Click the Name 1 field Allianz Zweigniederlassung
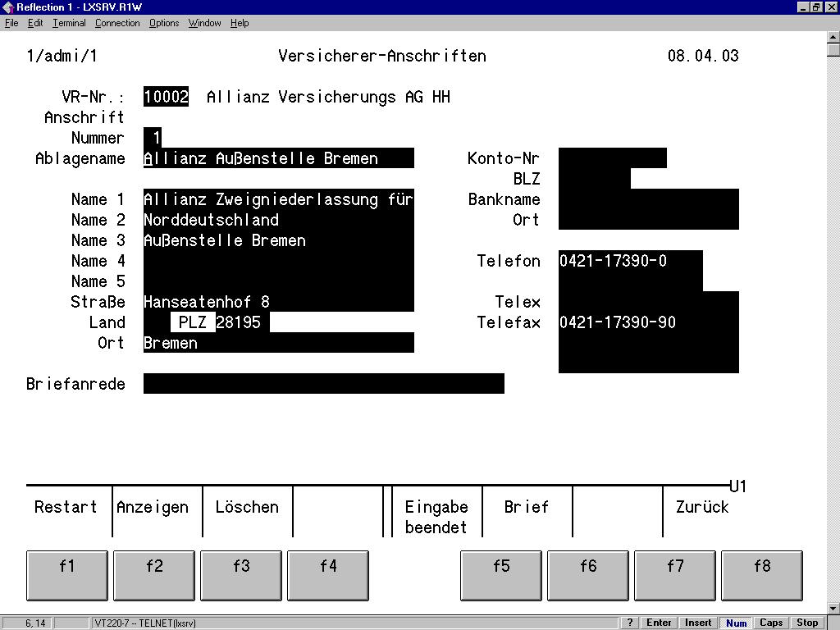This screenshot has height=630, width=840. pos(279,199)
